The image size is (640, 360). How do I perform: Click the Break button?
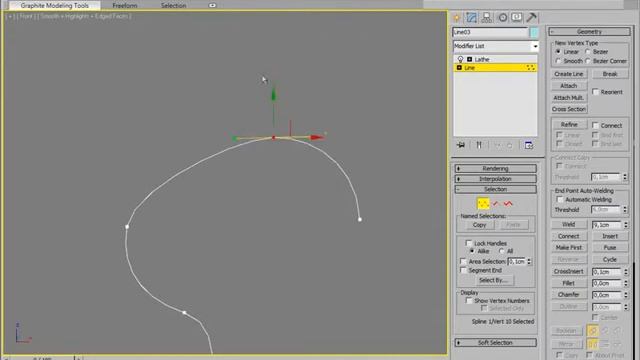point(610,74)
